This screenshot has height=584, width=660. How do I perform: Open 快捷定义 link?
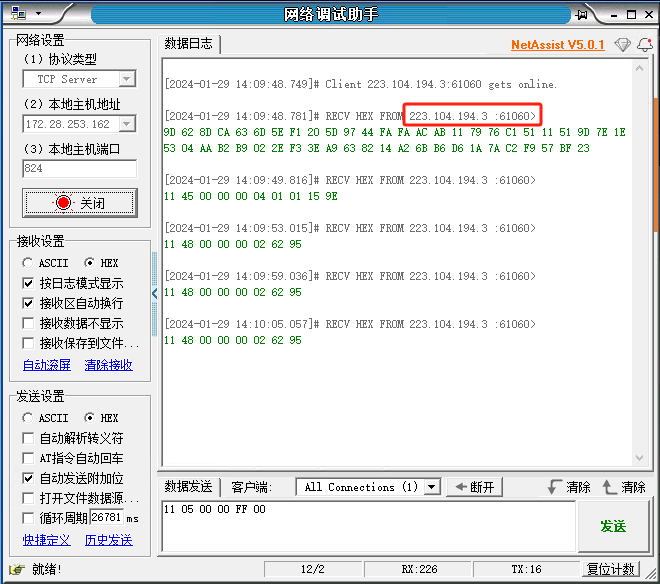click(47, 540)
